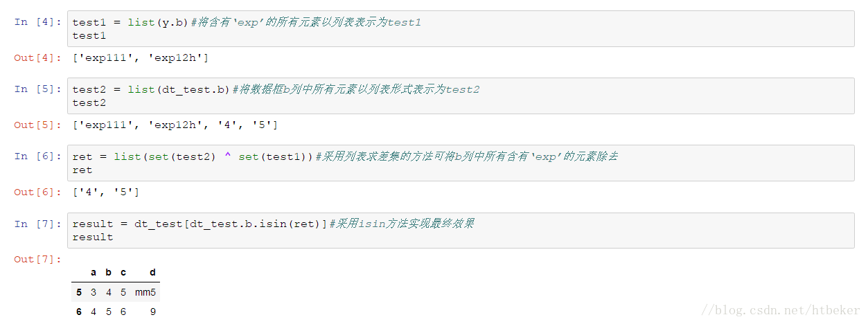Select row index 5 in the dataframe
Screen dimensions: 868x324
(x=79, y=292)
